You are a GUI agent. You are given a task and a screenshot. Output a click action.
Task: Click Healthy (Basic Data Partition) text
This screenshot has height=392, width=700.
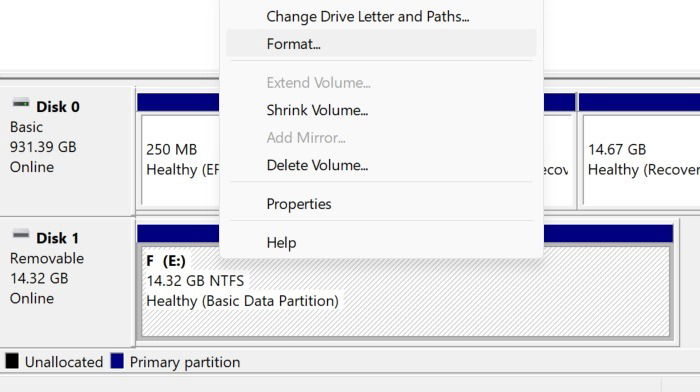pos(242,301)
